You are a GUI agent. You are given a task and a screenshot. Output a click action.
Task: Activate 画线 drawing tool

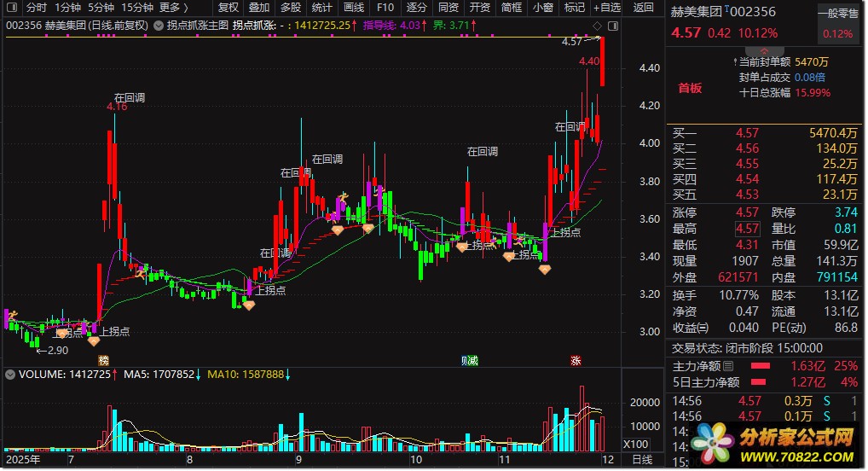[x=354, y=7]
